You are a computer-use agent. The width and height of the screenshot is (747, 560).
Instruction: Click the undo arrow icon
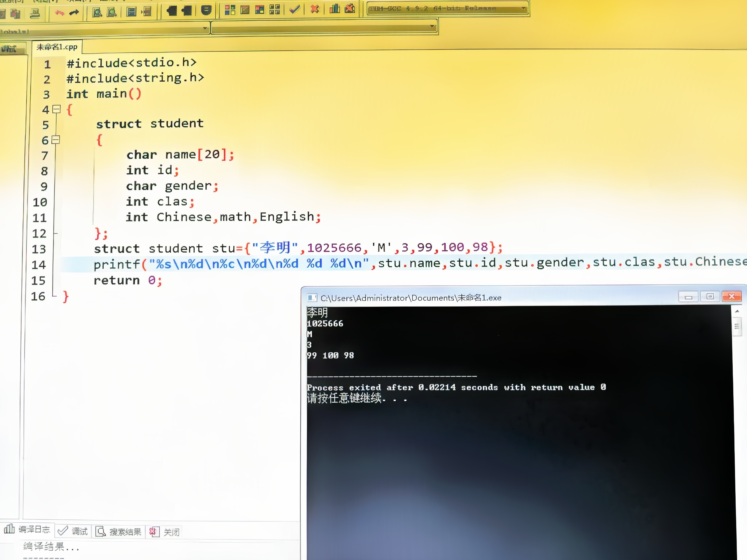(60, 13)
